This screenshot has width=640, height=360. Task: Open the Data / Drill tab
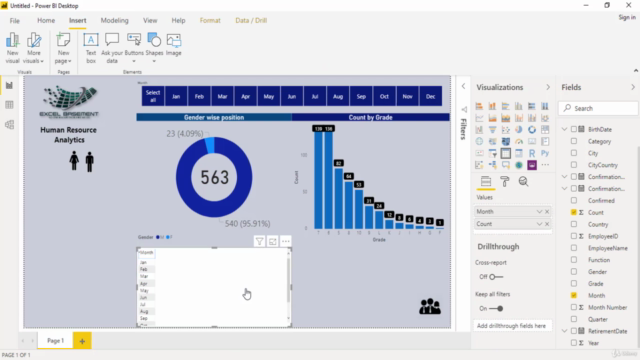pyautogui.click(x=251, y=20)
